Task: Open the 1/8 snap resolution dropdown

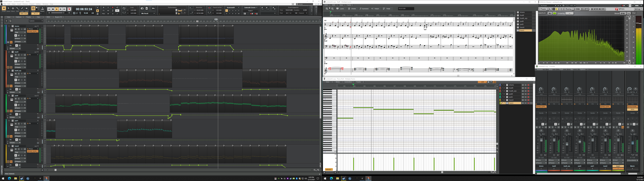Action: click(482, 82)
